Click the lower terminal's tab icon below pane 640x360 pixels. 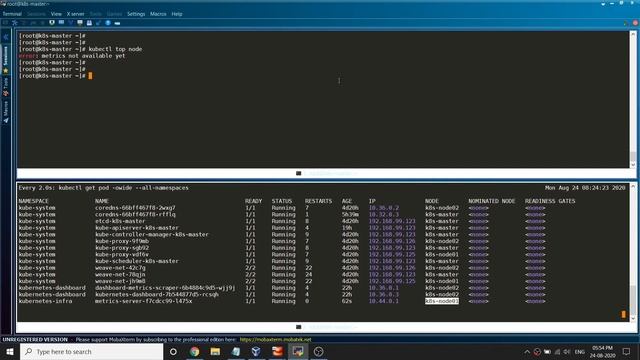298,327
